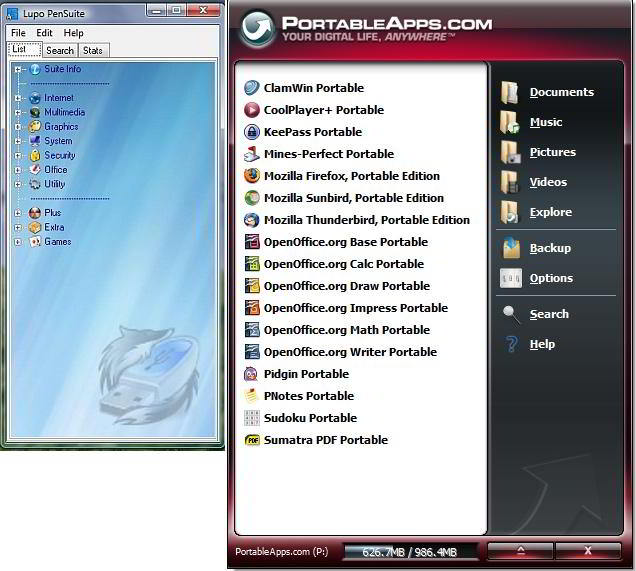Screen dimensions: 636x571
Task: Select the Multimedia tree label
Action: tap(64, 112)
